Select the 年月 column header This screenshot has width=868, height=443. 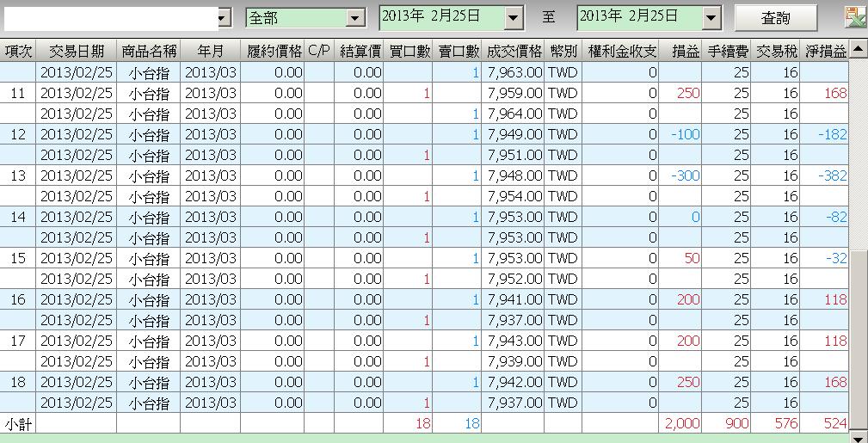click(211, 52)
